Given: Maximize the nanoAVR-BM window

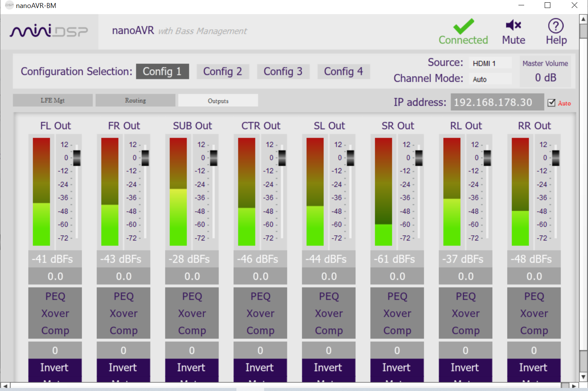Looking at the screenshot, I should click(547, 5).
